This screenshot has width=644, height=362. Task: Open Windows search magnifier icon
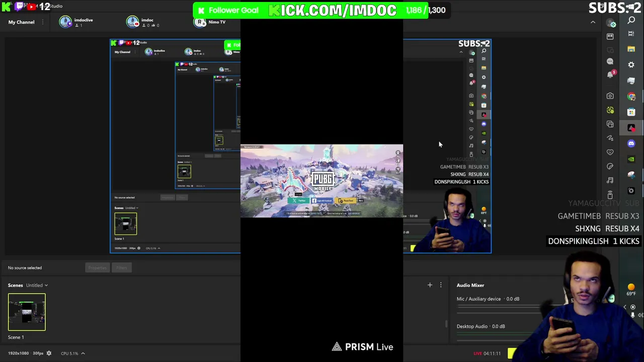(x=631, y=21)
